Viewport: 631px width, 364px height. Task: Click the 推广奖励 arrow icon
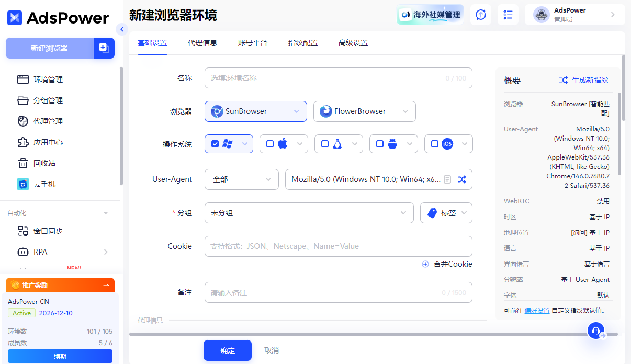tap(106, 285)
